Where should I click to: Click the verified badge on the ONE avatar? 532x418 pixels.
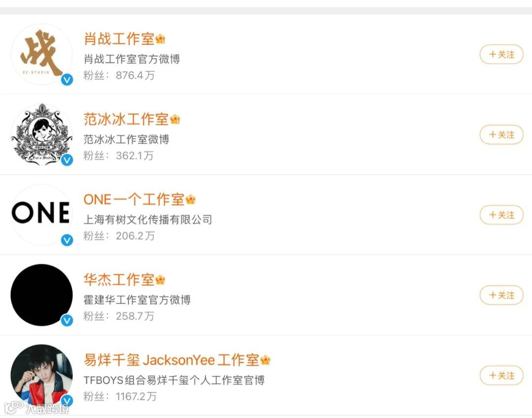coord(67,240)
